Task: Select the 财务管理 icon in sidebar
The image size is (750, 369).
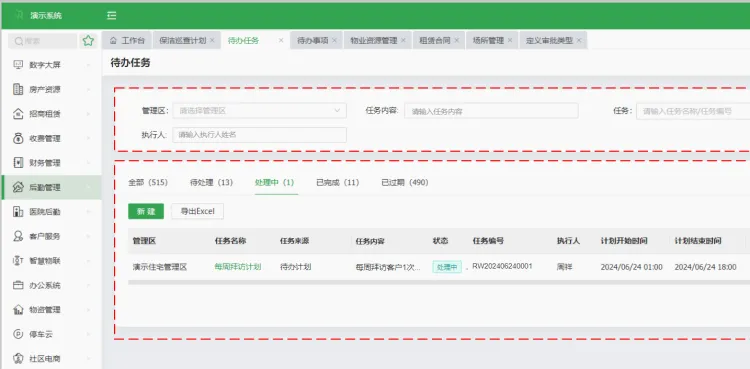Action: click(x=18, y=163)
